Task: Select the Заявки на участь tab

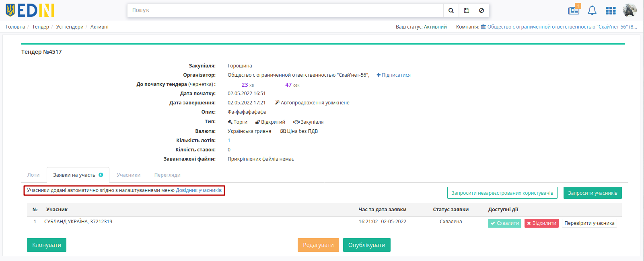Action: pyautogui.click(x=78, y=175)
